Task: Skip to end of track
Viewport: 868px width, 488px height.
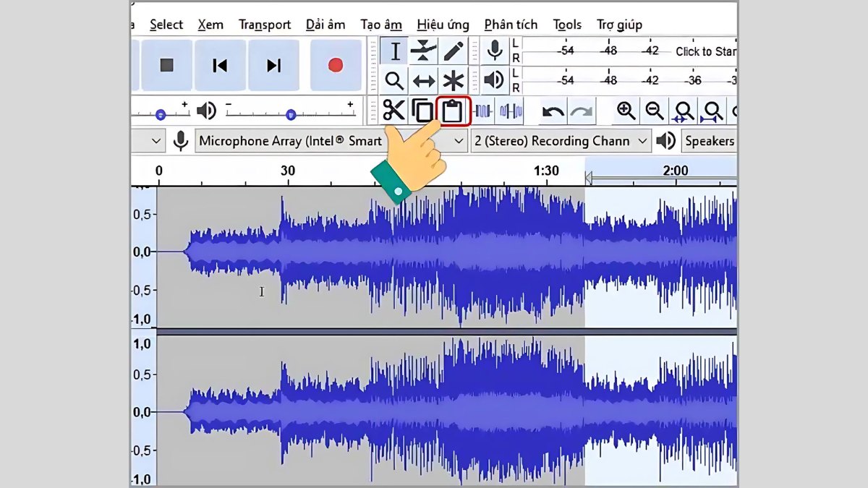Action: coord(273,66)
